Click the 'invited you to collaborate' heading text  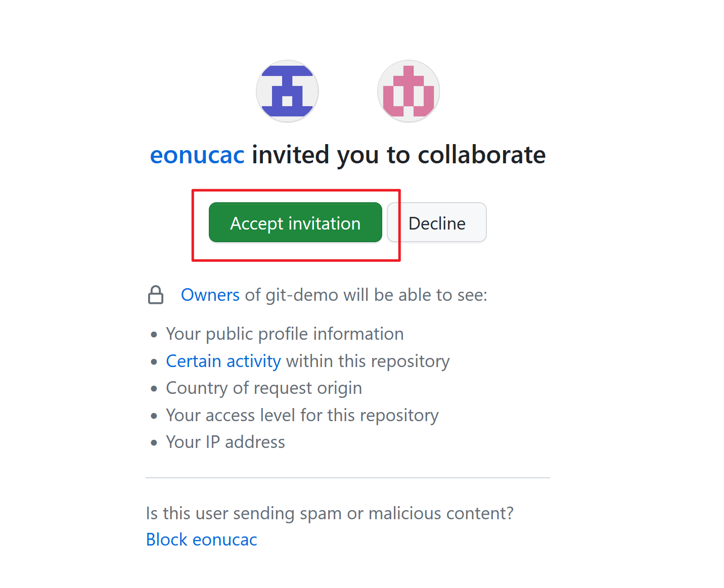tap(398, 155)
